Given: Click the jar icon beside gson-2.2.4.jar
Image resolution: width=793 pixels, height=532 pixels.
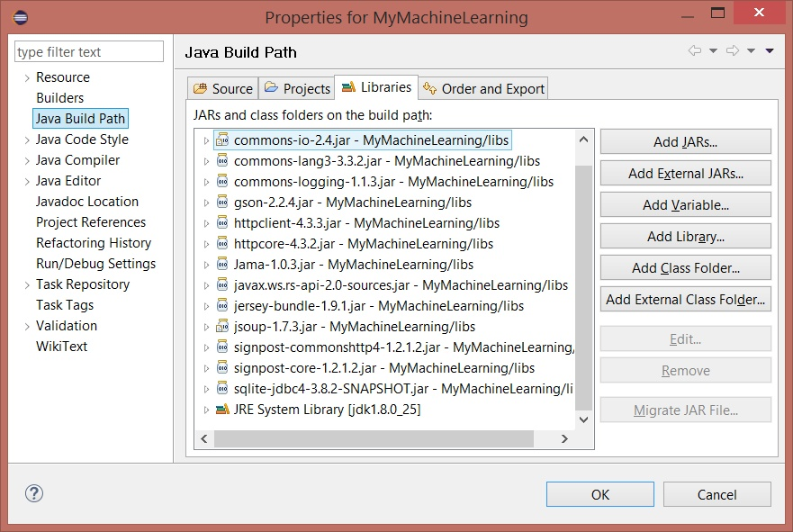Looking at the screenshot, I should coord(222,203).
